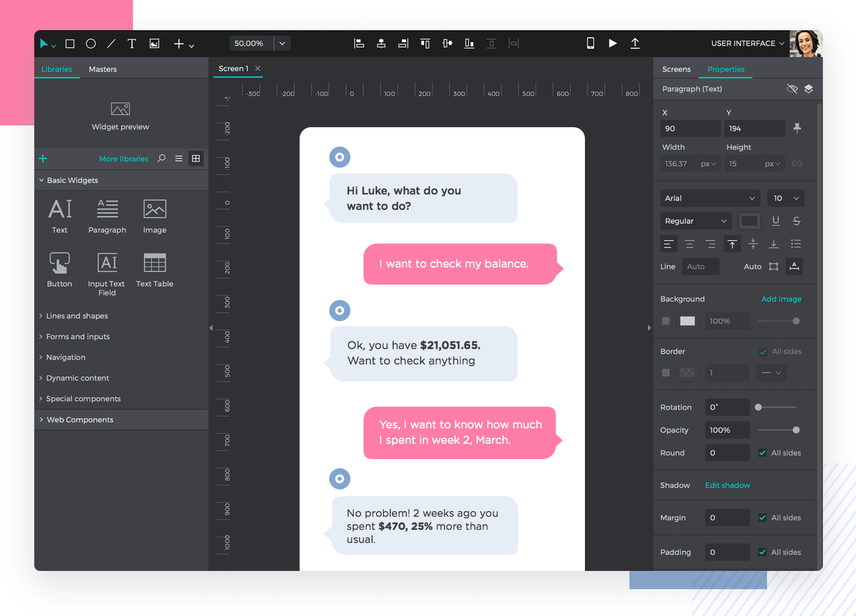Switch widgets to list view
856x616 pixels.
click(179, 159)
